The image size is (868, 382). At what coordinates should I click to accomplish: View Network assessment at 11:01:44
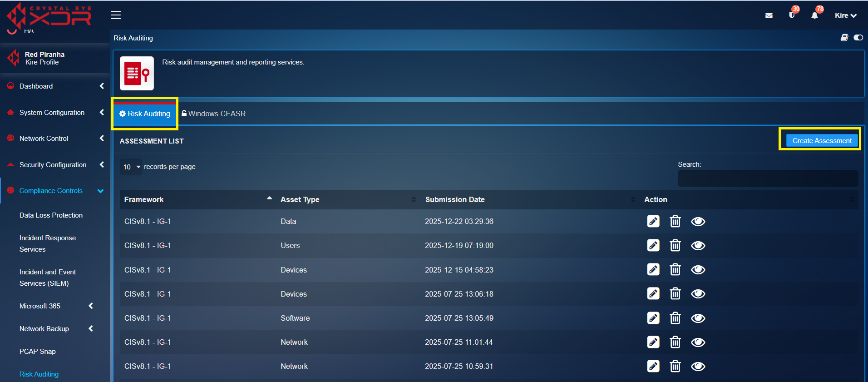(x=698, y=342)
